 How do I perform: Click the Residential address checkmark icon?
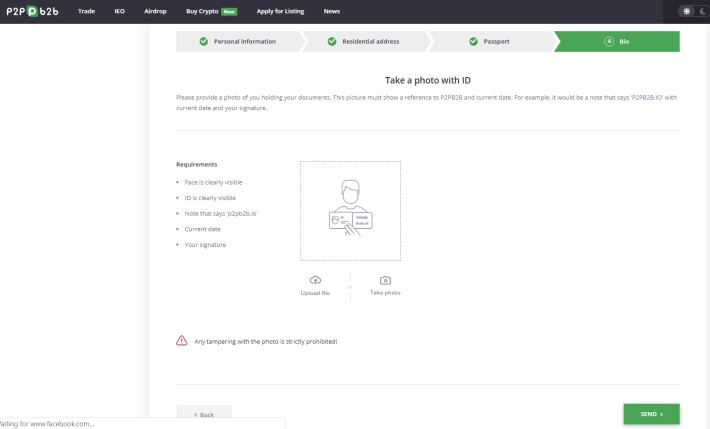click(332, 42)
